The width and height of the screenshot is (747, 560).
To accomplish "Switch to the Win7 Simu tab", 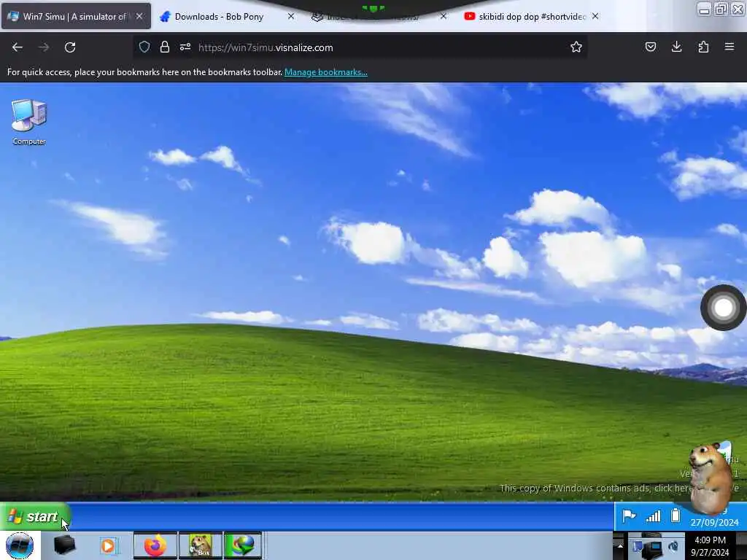I will 76,16.
